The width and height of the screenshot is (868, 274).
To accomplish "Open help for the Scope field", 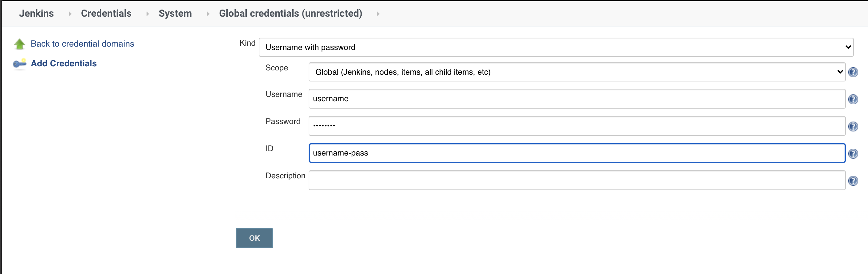I will pos(853,72).
